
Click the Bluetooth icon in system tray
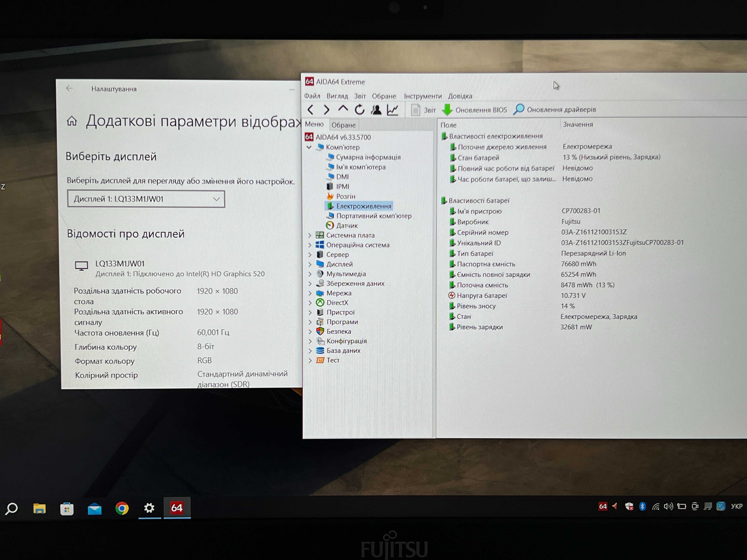point(642,506)
